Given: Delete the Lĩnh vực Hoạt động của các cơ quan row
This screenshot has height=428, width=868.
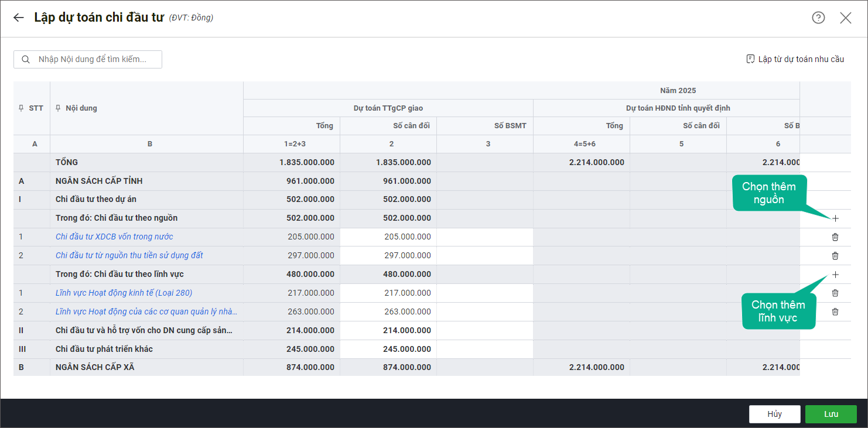Looking at the screenshot, I should [x=835, y=311].
